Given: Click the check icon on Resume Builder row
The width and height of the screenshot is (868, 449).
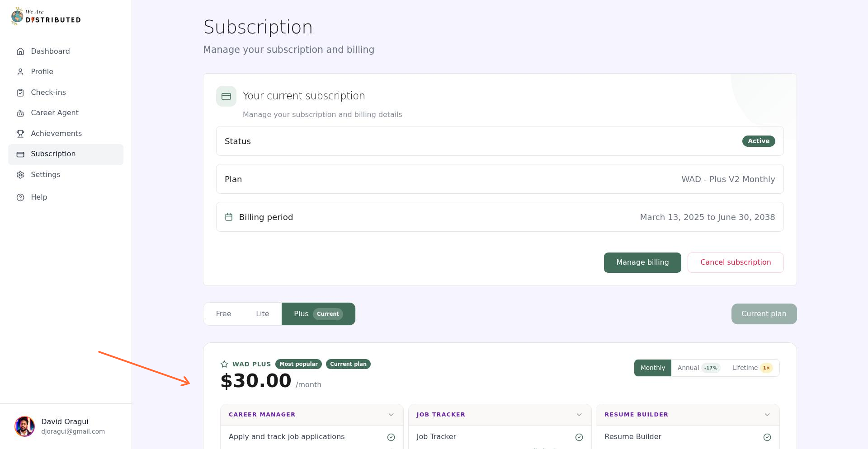Looking at the screenshot, I should (x=767, y=437).
